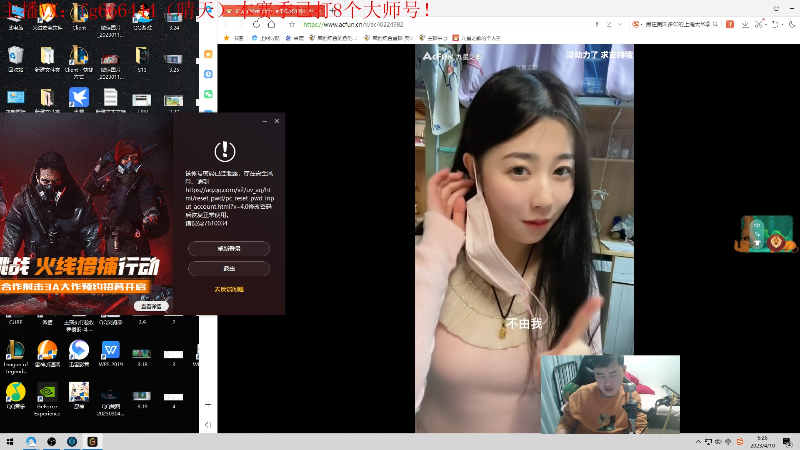Click the confirm button in warning dialog
800x450 pixels.
click(229, 248)
